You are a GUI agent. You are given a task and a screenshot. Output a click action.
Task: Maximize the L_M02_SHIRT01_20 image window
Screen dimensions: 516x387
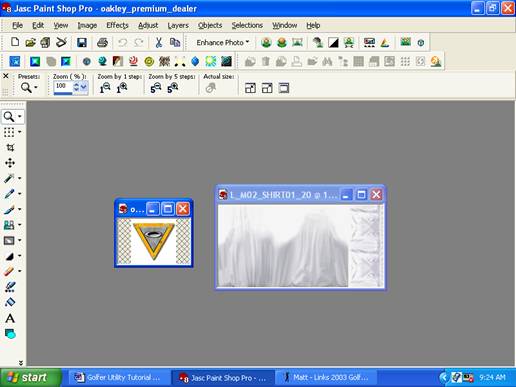tap(361, 194)
